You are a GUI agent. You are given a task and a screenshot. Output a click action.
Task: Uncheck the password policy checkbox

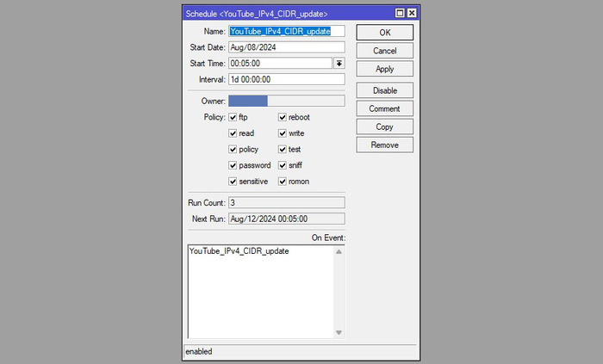(x=233, y=165)
